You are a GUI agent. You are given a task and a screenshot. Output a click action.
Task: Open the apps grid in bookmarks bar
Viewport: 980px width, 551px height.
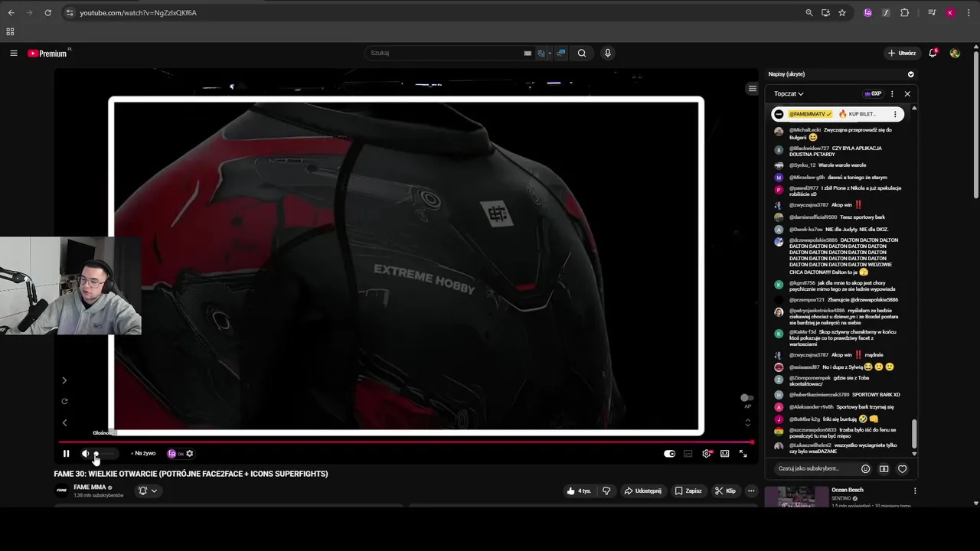10,31
